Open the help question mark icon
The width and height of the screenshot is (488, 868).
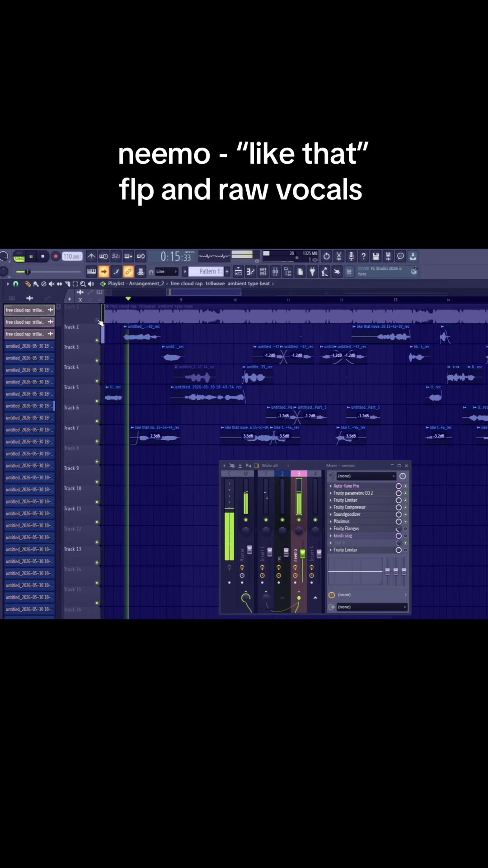363,256
